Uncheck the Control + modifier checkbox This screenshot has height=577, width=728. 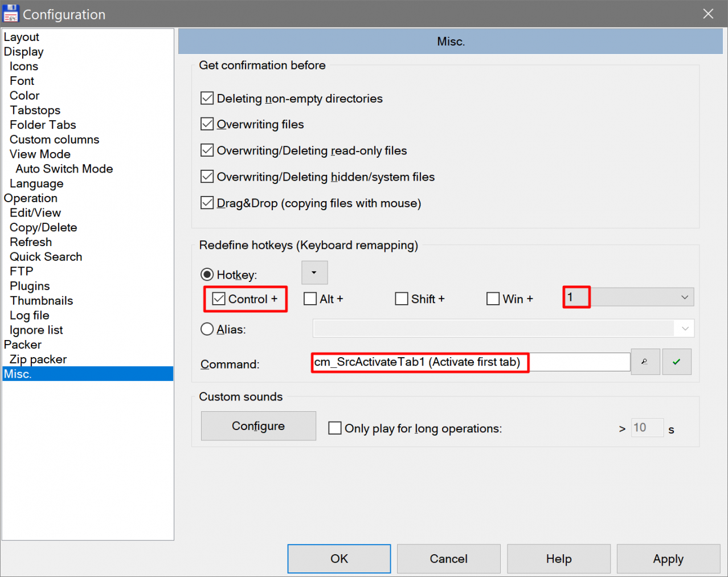[x=219, y=299]
